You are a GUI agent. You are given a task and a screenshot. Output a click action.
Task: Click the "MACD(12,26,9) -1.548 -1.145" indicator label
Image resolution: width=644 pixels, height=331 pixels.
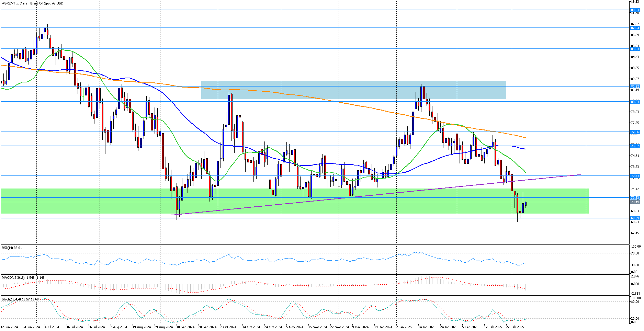pos(23,277)
